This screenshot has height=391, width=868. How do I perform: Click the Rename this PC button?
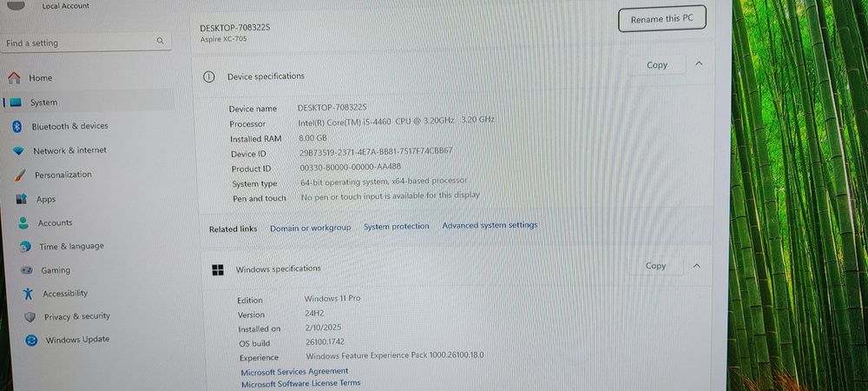(661, 19)
